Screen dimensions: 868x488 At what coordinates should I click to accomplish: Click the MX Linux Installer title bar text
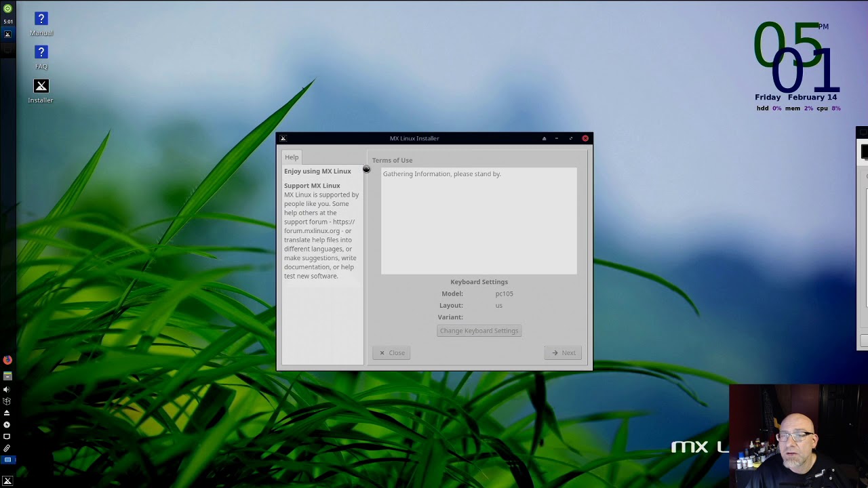pyautogui.click(x=414, y=138)
